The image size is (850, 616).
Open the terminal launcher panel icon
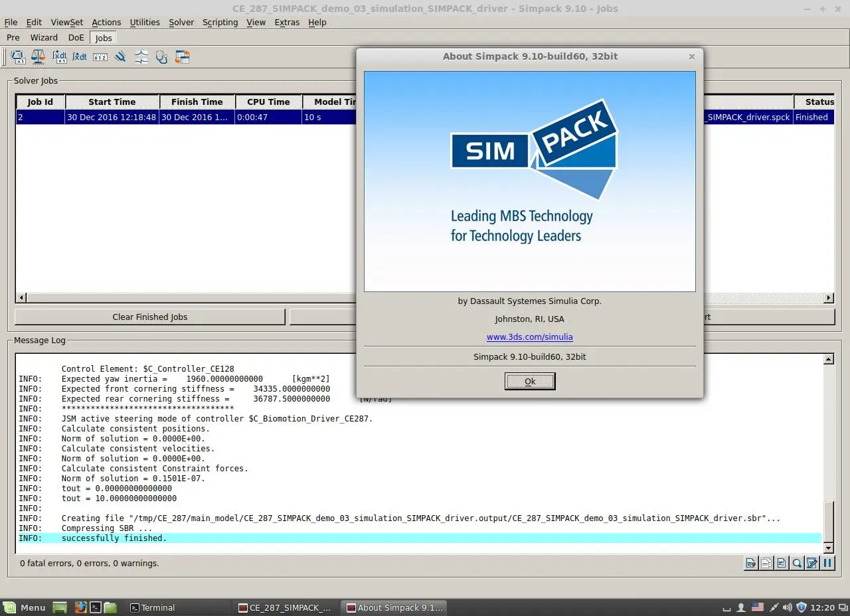96,607
